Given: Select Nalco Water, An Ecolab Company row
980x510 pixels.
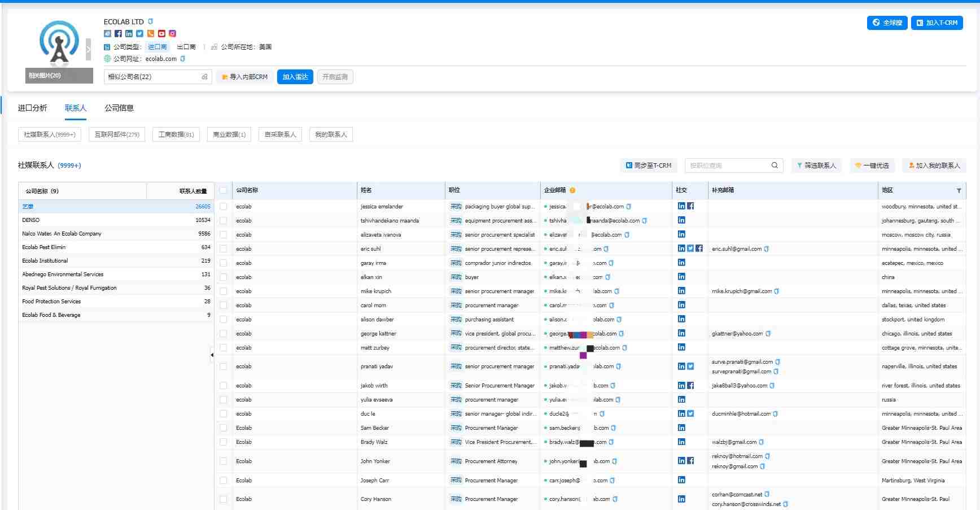Looking at the screenshot, I should [116, 233].
